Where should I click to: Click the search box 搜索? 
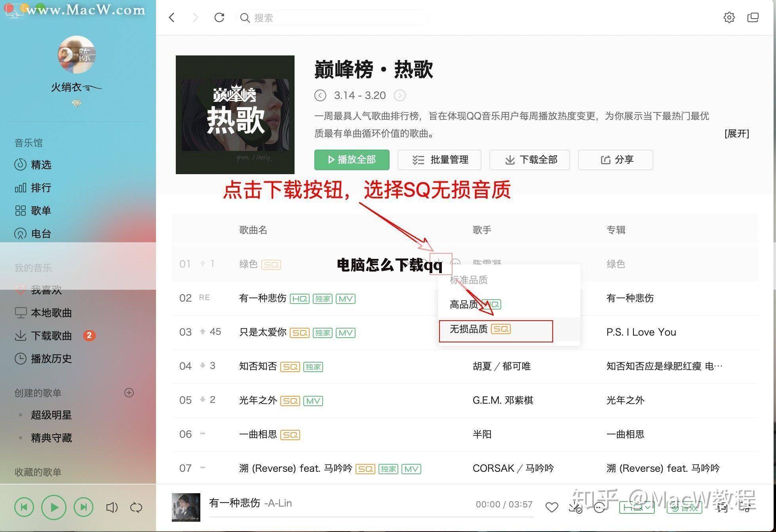333,18
